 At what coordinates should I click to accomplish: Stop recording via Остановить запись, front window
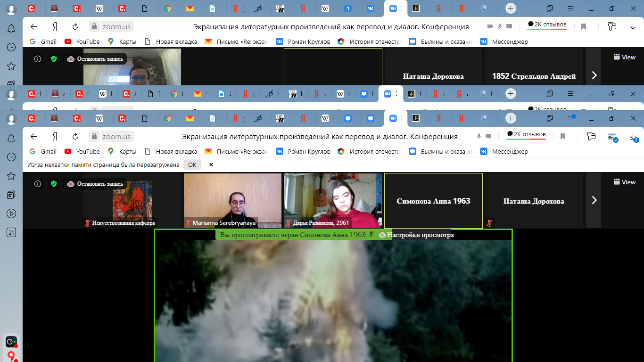click(96, 184)
